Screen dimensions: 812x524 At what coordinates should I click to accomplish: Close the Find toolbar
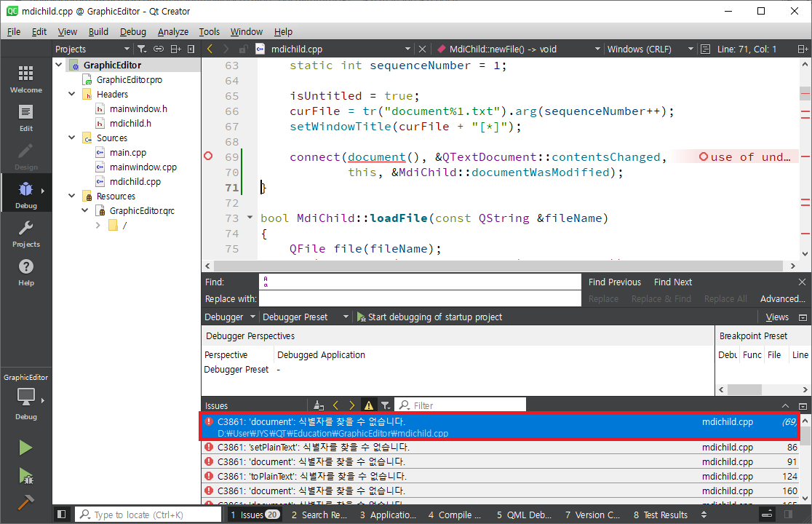802,282
